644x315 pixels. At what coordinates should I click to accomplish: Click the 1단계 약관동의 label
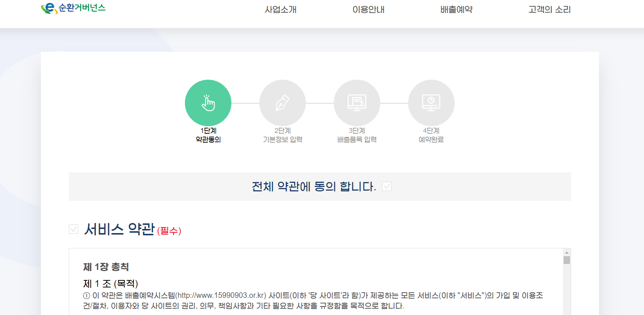pos(208,135)
